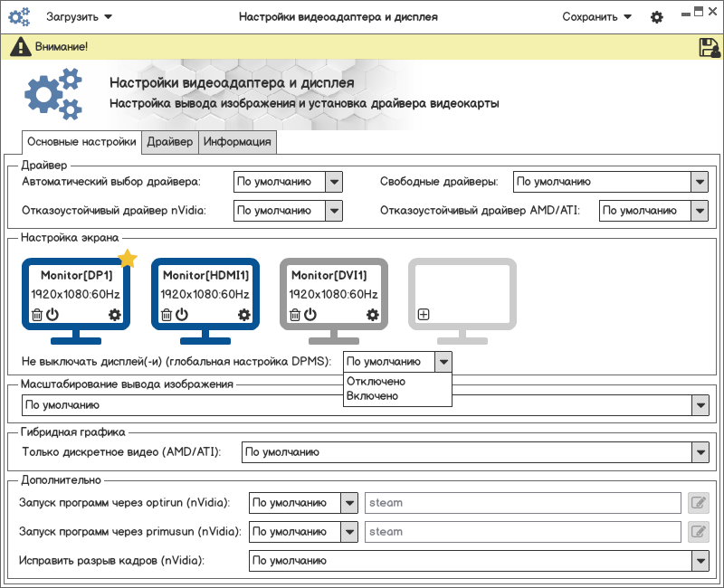
Task: Open the Сохранить dropdown menu
Action: click(x=596, y=17)
